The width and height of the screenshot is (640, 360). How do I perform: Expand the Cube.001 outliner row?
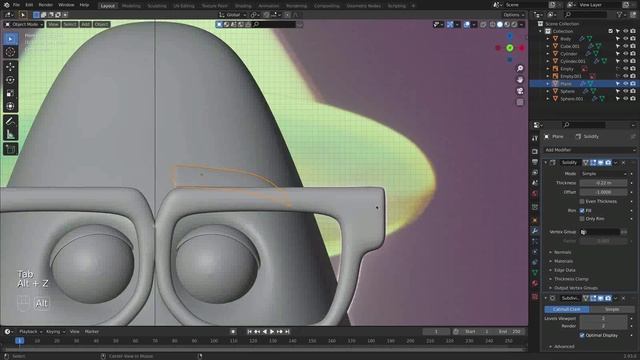point(548,47)
